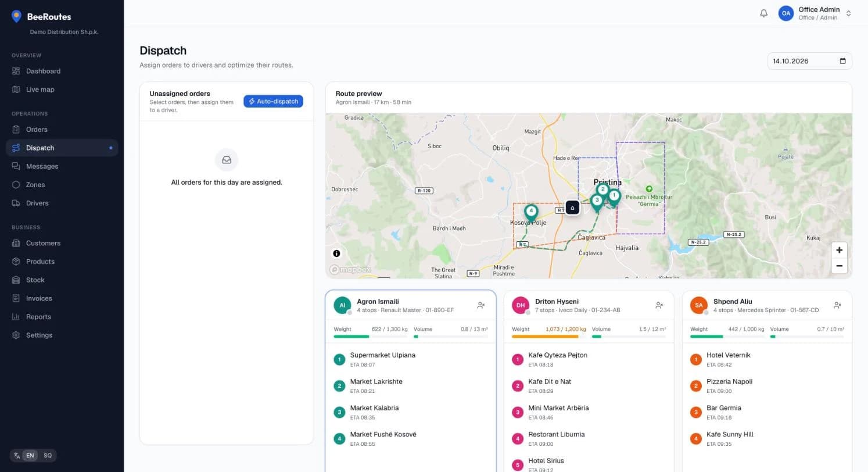The image size is (868, 472).
Task: Select stop Pizzeria Napoli
Action: coord(767,386)
